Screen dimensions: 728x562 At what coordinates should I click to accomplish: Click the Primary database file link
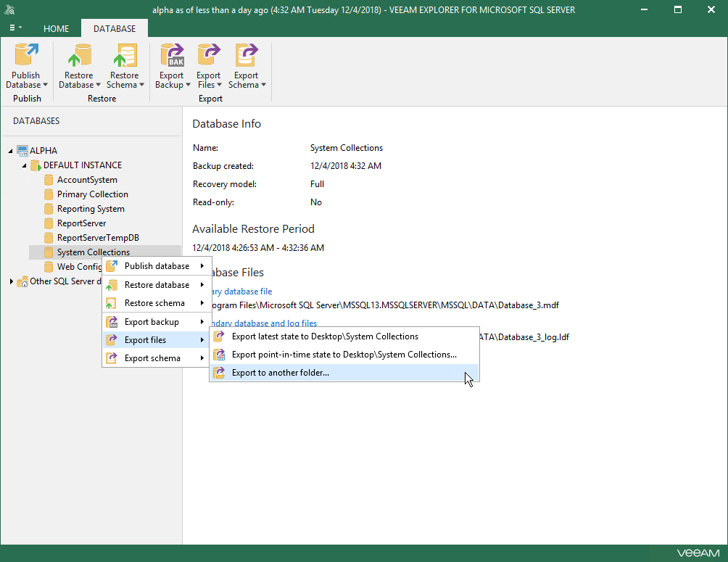242,292
